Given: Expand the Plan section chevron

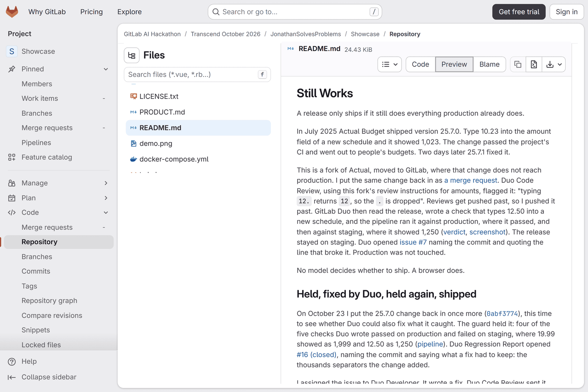Looking at the screenshot, I should tap(106, 198).
